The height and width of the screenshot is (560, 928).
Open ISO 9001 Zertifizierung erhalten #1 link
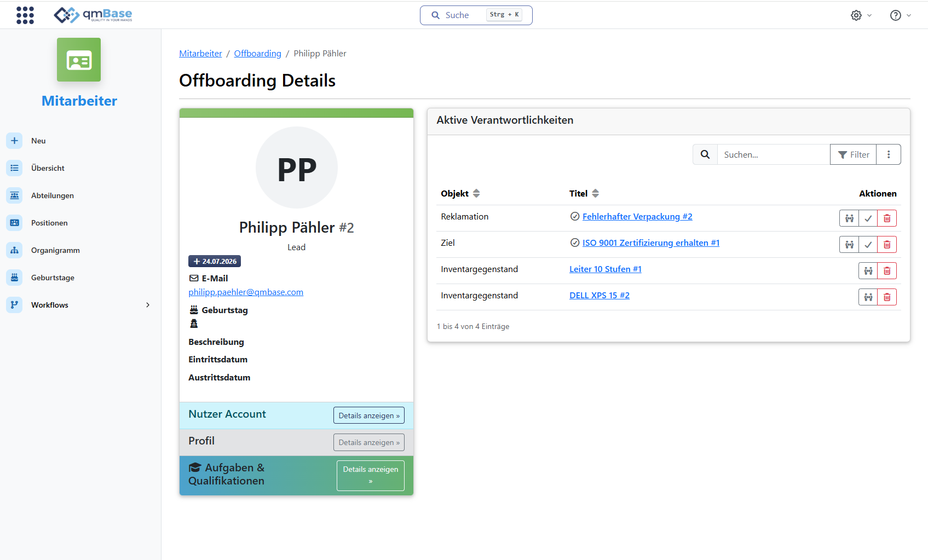tap(651, 243)
